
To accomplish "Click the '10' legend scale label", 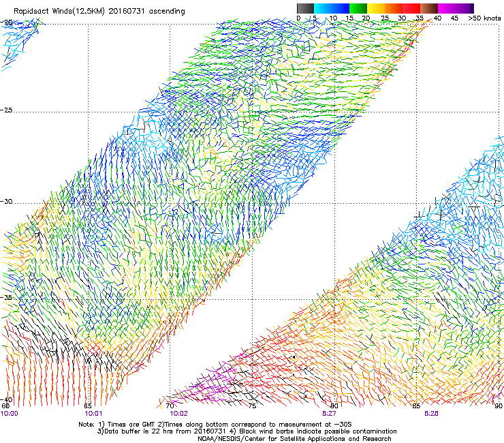I will [333, 18].
